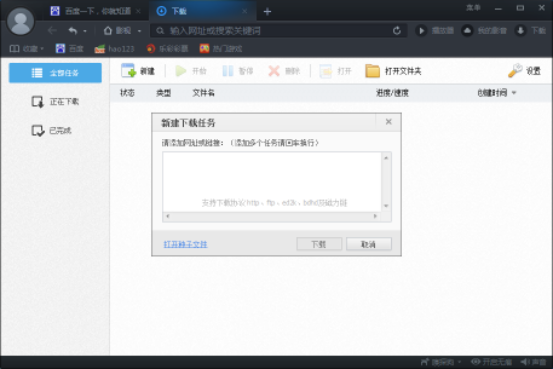Sort by the 类型 column header
This screenshot has height=369, width=553.
click(x=164, y=93)
